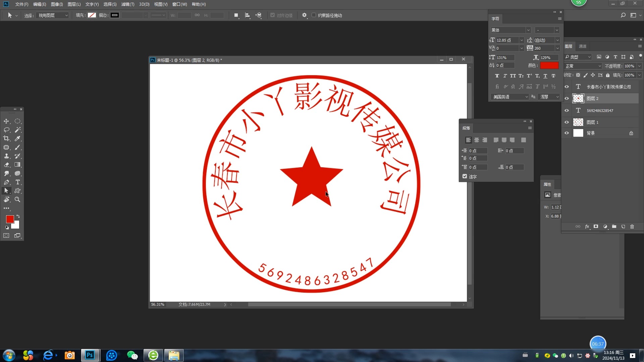Hide the 长春市小丫影视传媒公司 text layer
644x362 pixels.
(x=567, y=87)
